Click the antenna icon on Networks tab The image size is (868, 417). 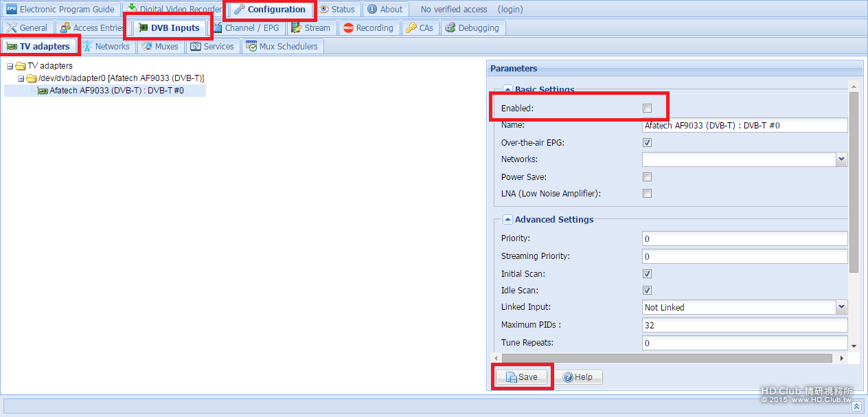tap(88, 47)
